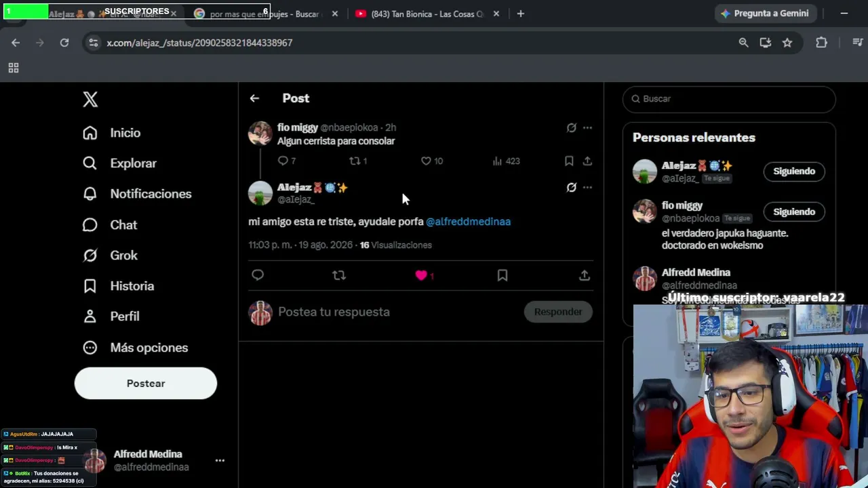868x488 pixels.
Task: Open the 16 Visualizaciones view count
Action: 395,245
